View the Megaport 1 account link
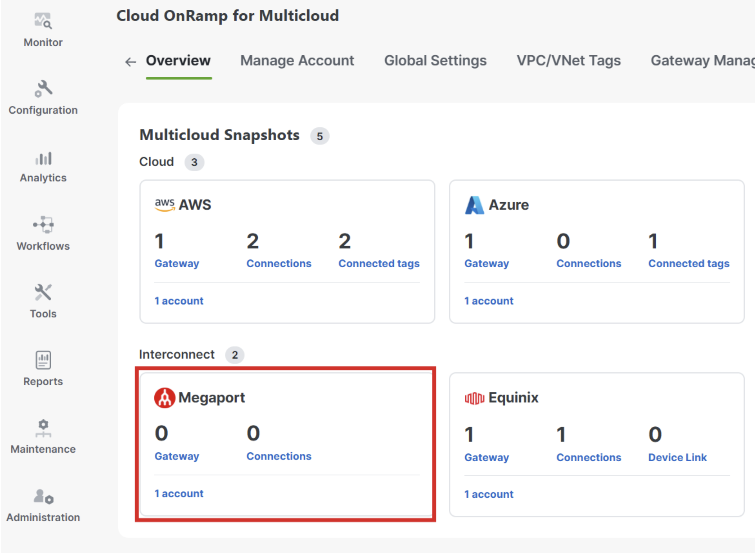 (x=179, y=493)
